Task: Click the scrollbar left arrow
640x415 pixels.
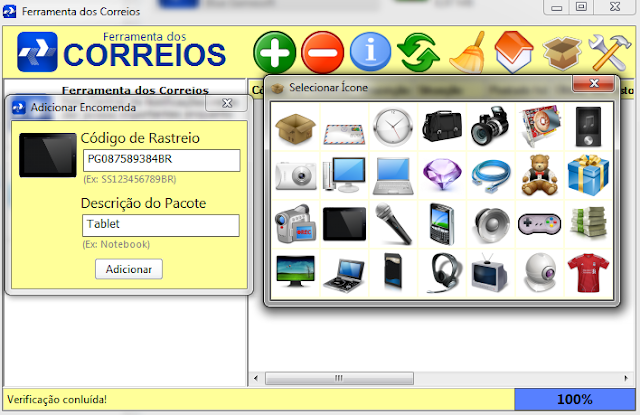Action: click(256, 378)
